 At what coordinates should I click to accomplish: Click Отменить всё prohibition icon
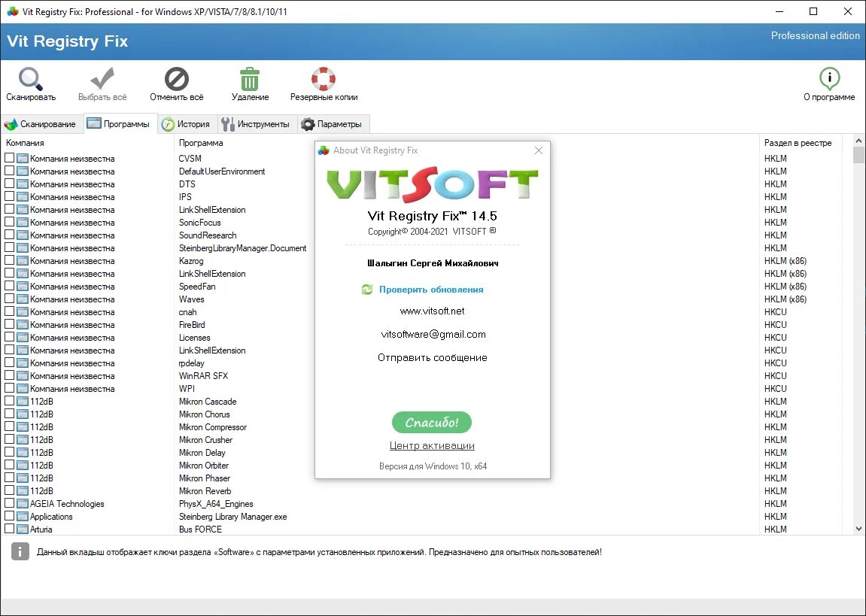[x=177, y=79]
